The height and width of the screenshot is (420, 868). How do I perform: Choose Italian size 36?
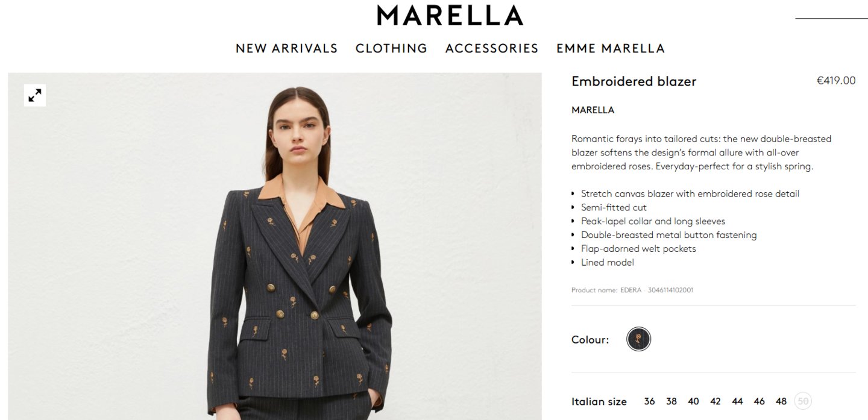[649, 401]
